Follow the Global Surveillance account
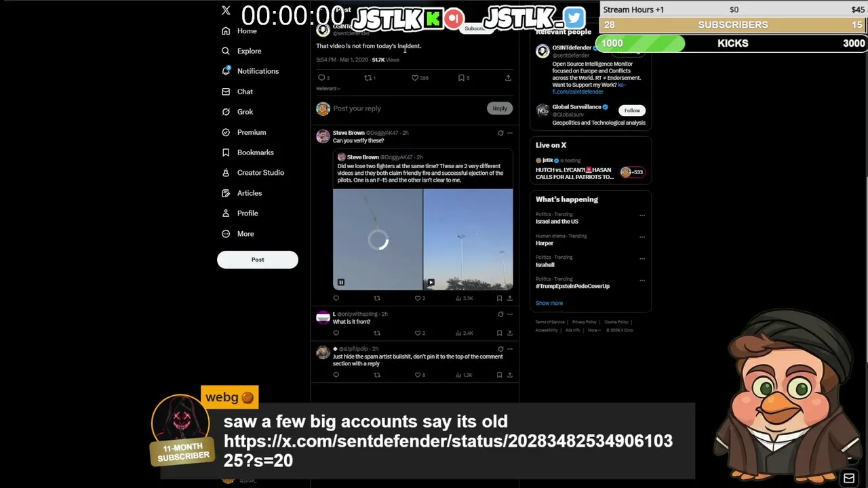Viewport: 868px width, 488px height. click(632, 110)
